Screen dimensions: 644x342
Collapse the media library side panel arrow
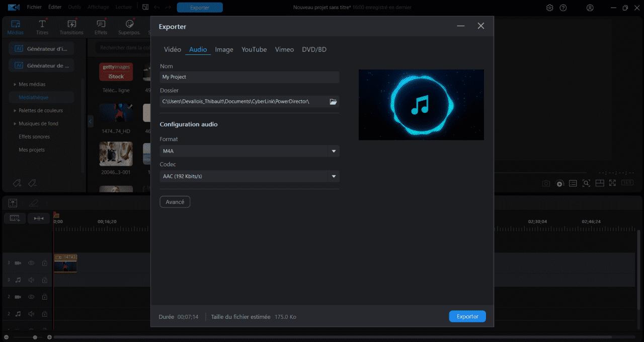pyautogui.click(x=91, y=121)
